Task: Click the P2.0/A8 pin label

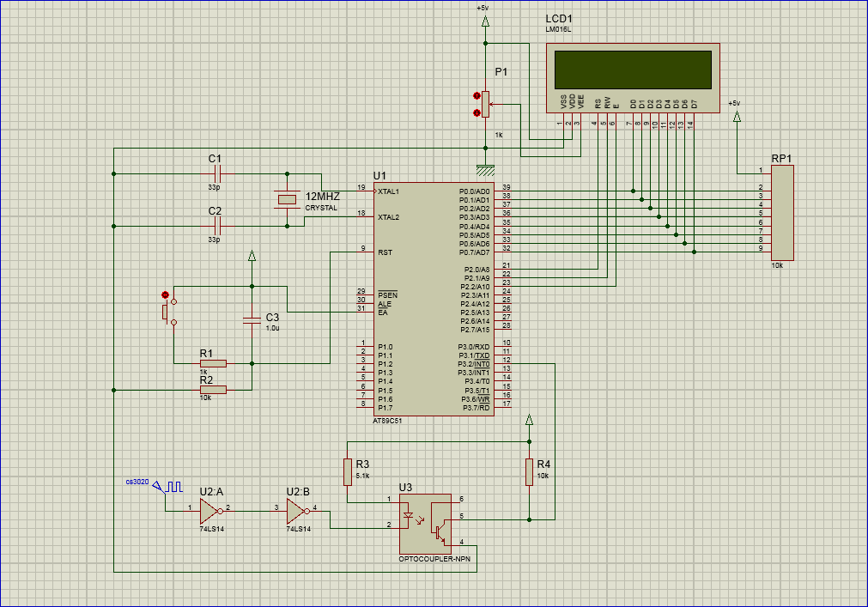Action: [477, 270]
